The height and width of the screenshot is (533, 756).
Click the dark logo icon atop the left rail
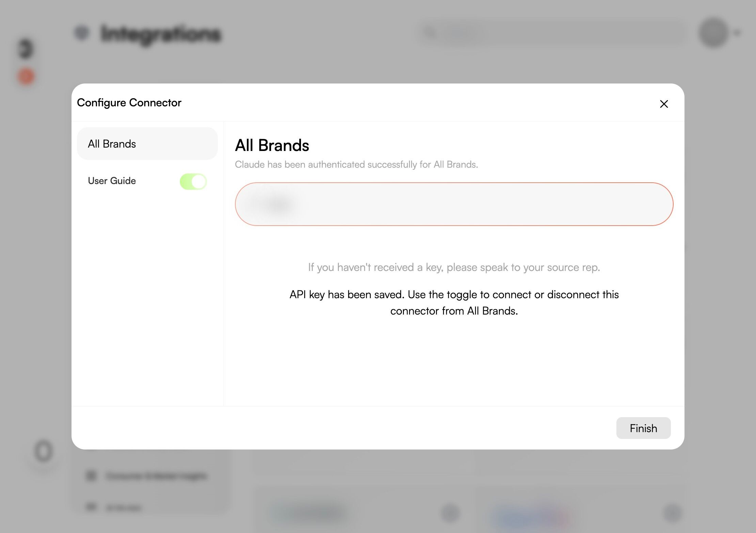coord(26,49)
